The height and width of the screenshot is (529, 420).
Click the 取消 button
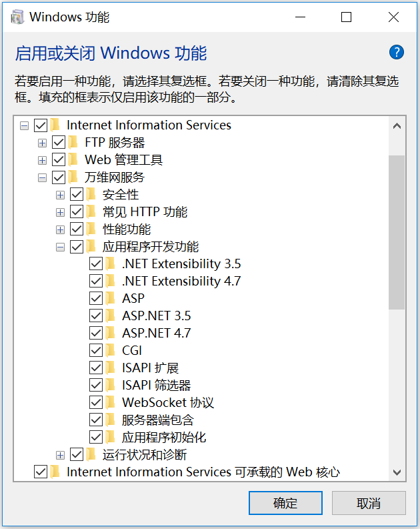(369, 503)
